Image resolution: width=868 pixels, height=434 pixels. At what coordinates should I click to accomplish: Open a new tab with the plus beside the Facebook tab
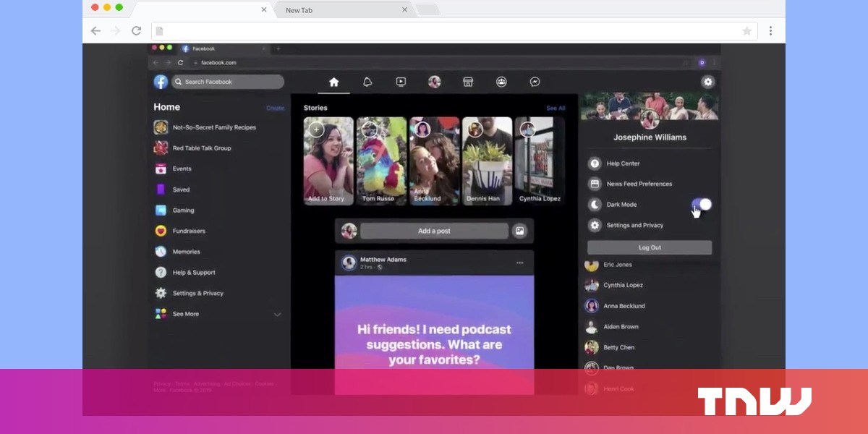coord(278,48)
